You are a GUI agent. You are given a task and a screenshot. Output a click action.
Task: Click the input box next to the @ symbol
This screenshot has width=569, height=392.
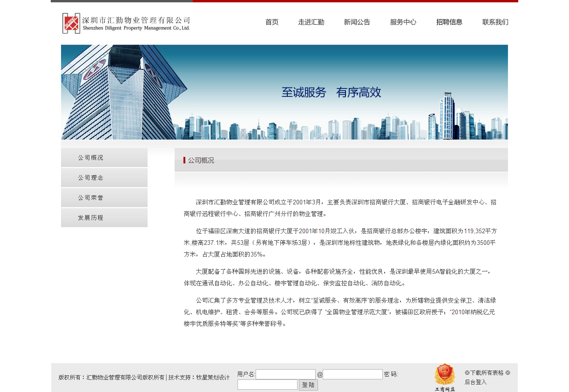[x=352, y=374]
